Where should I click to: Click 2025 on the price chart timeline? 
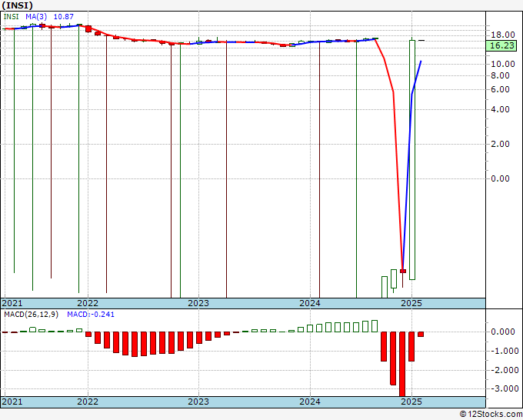pos(411,303)
